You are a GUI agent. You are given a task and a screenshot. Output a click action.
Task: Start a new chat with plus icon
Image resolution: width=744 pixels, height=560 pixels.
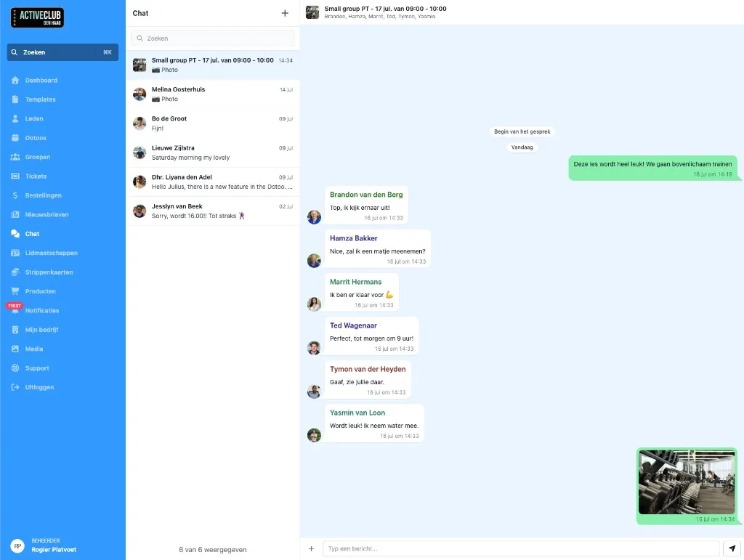tap(285, 13)
